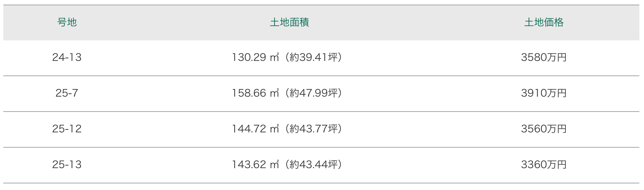The width and height of the screenshot is (644, 190).
Task: Click the 130.29 ㎡ area value
Action: pyautogui.click(x=255, y=58)
